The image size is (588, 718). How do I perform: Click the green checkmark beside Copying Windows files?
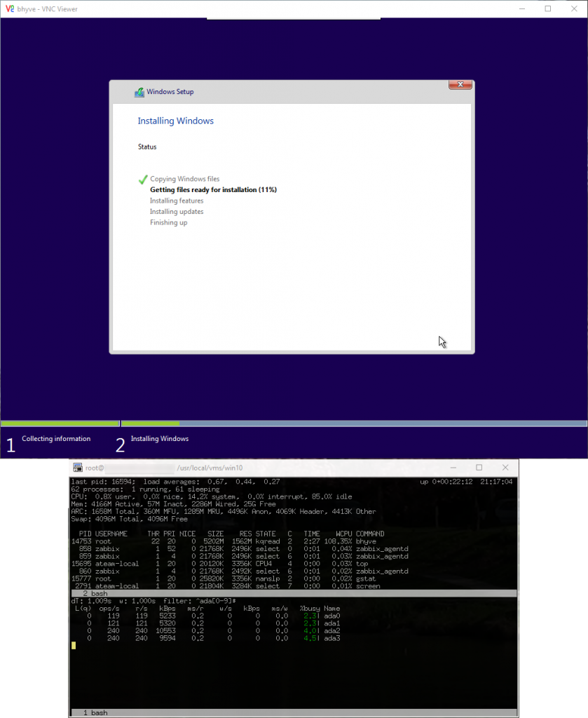[x=143, y=179]
